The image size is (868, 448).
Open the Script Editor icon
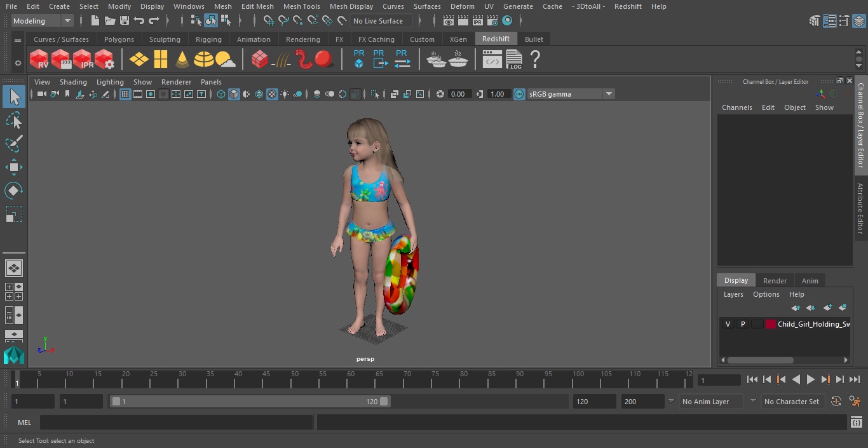point(856,423)
